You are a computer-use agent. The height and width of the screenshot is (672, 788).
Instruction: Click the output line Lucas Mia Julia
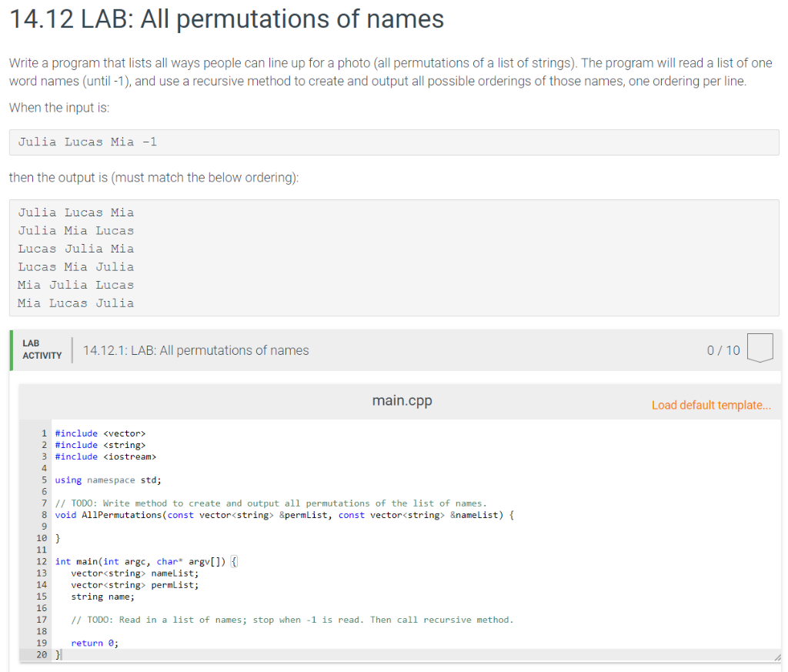(x=76, y=267)
